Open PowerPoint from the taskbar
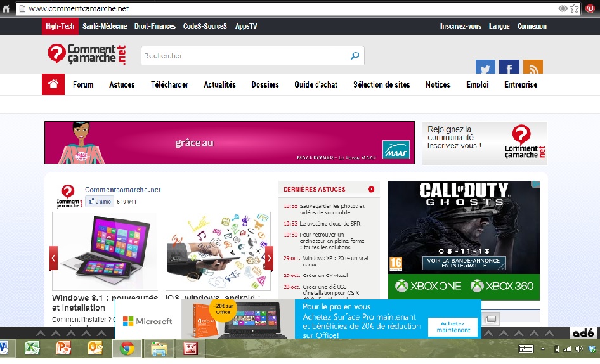The height and width of the screenshot is (364, 600). pos(64,348)
